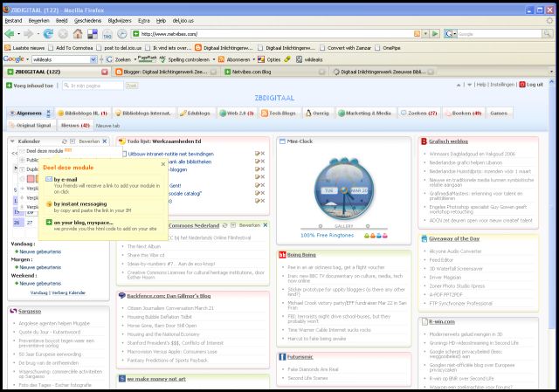Open the address bar feed dropdown arrow

(x=425, y=34)
